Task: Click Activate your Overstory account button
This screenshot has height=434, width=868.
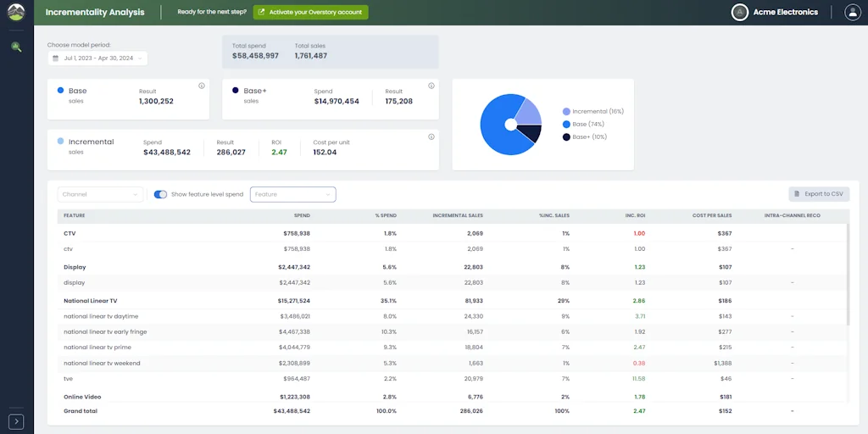Action: click(310, 12)
